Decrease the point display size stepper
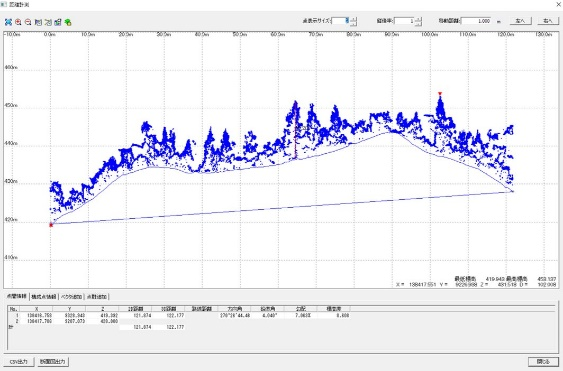This screenshot has width=563, height=371. coord(353,23)
